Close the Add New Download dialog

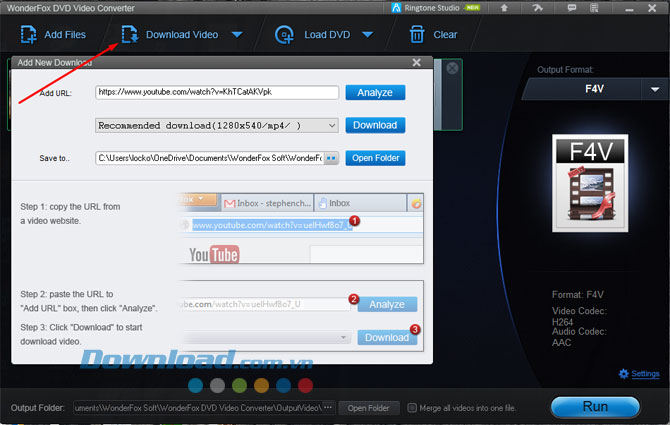click(417, 63)
